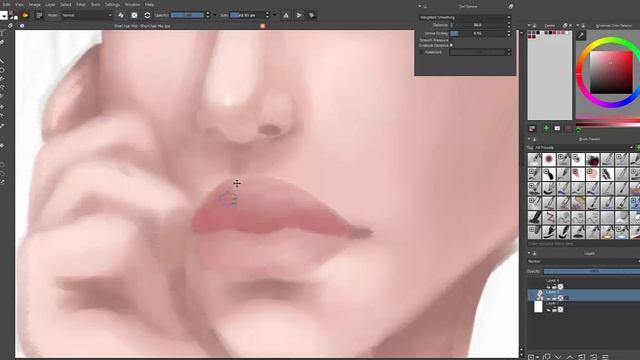The image size is (640, 360).
Task: Toggle lock on Layer 1
Action: click(554, 310)
